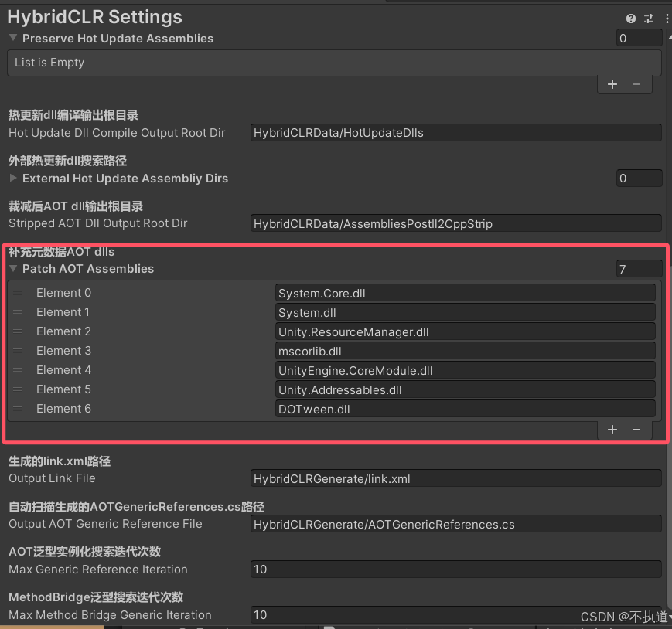The image size is (672, 629).
Task: Grab the drag handle of Element 4
Action: click(x=18, y=370)
